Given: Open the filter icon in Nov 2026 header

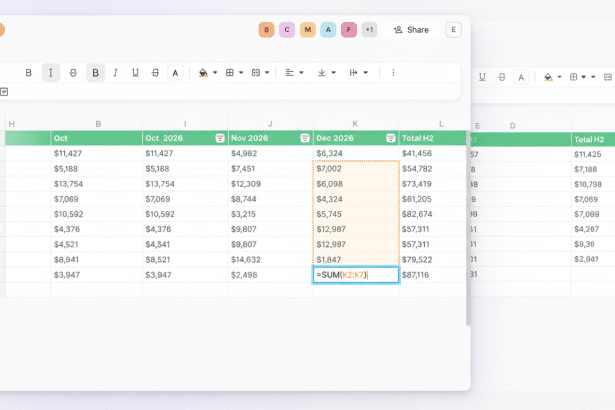Looking at the screenshot, I should (305, 138).
